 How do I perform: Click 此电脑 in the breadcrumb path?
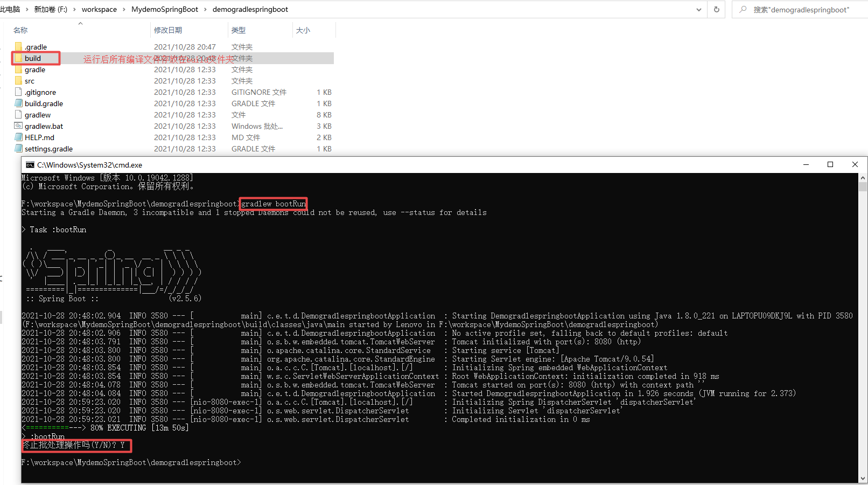pyautogui.click(x=11, y=9)
